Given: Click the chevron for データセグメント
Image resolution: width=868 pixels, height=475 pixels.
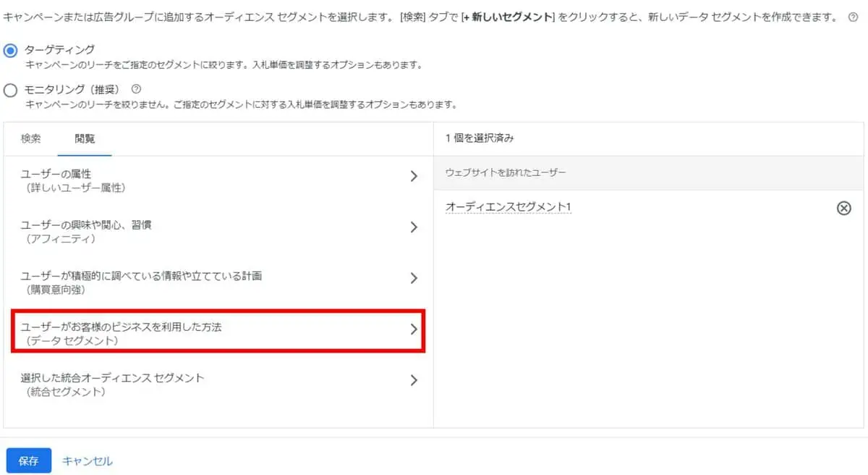Looking at the screenshot, I should coord(414,329).
